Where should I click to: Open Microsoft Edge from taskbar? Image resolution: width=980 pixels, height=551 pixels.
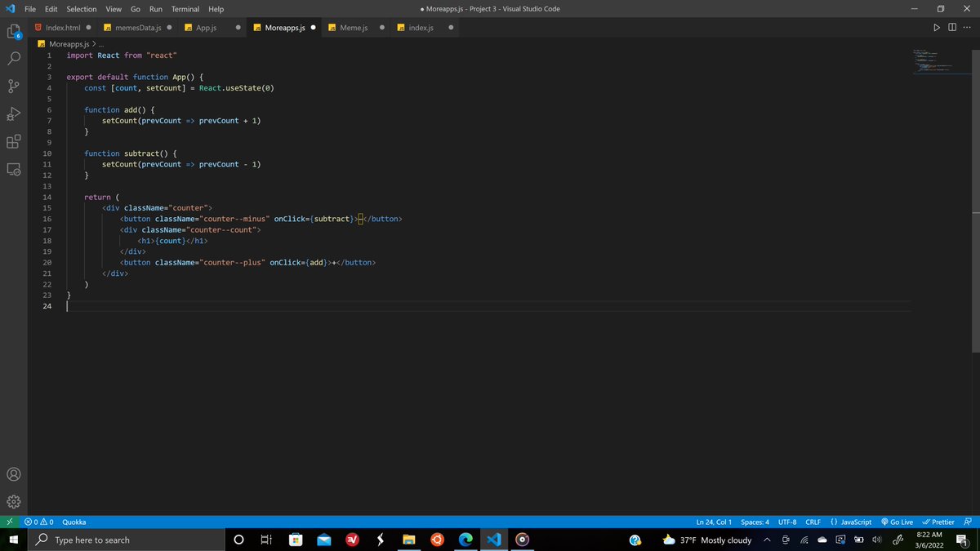465,540
